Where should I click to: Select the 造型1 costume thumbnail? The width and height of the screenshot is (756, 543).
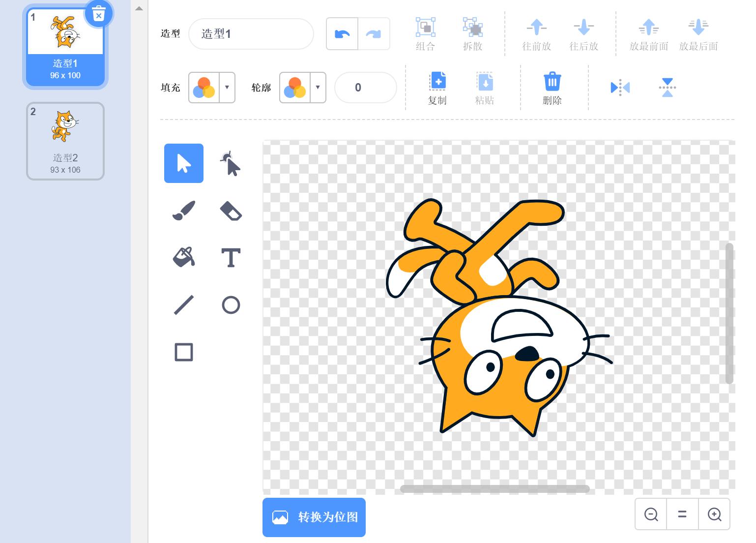pyautogui.click(x=65, y=47)
